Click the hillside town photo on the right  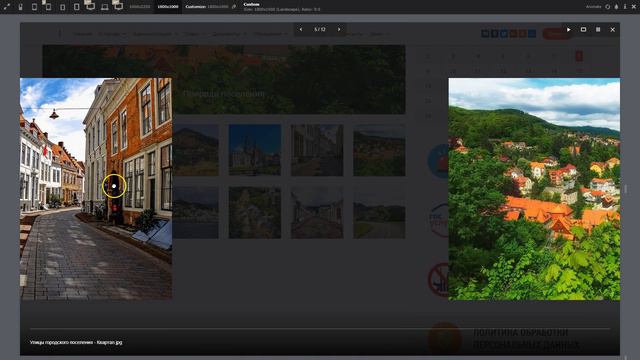point(534,189)
